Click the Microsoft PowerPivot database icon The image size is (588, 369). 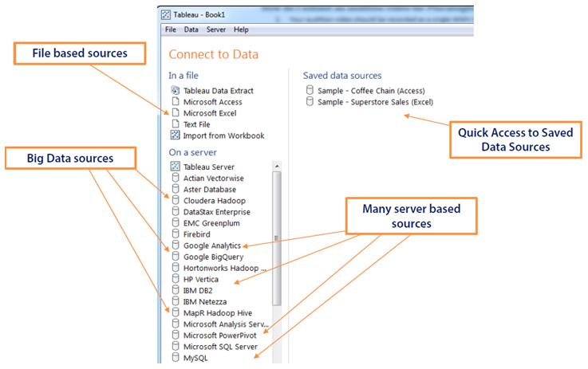point(176,335)
